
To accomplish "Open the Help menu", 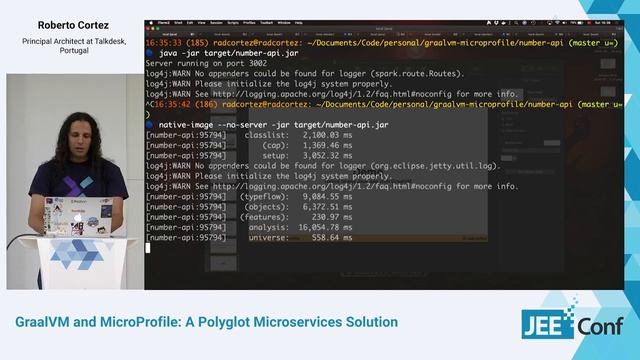I will point(299,23).
